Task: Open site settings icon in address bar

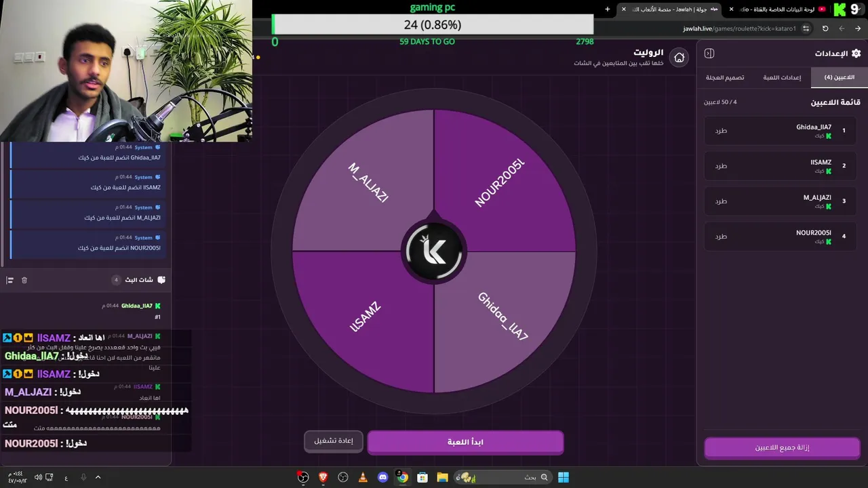Action: [806, 28]
